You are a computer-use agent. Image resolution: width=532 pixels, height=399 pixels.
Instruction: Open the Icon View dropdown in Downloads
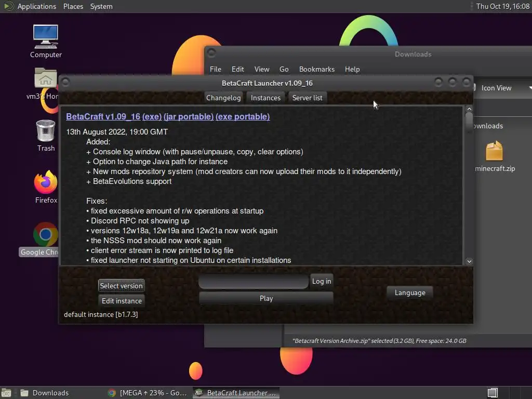pos(502,88)
